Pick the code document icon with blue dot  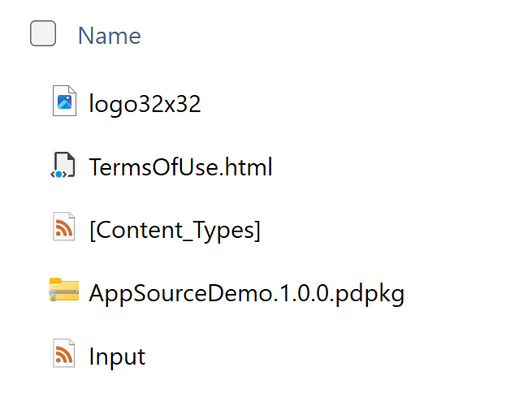(63, 166)
